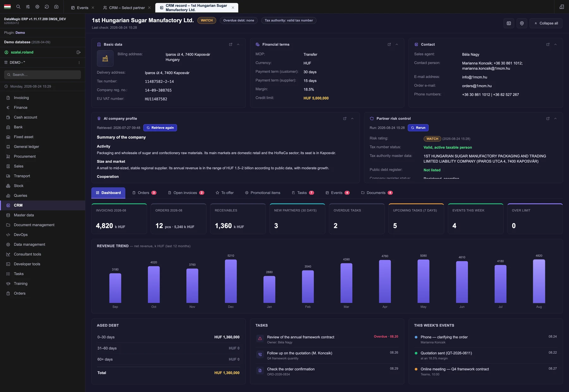
Task: Click the Demo plugin link
Action: coord(20,33)
